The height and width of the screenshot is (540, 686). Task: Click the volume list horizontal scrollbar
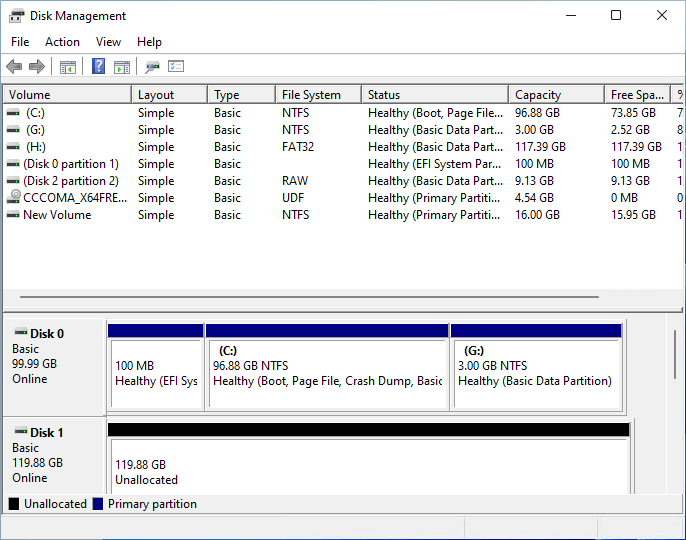308,297
